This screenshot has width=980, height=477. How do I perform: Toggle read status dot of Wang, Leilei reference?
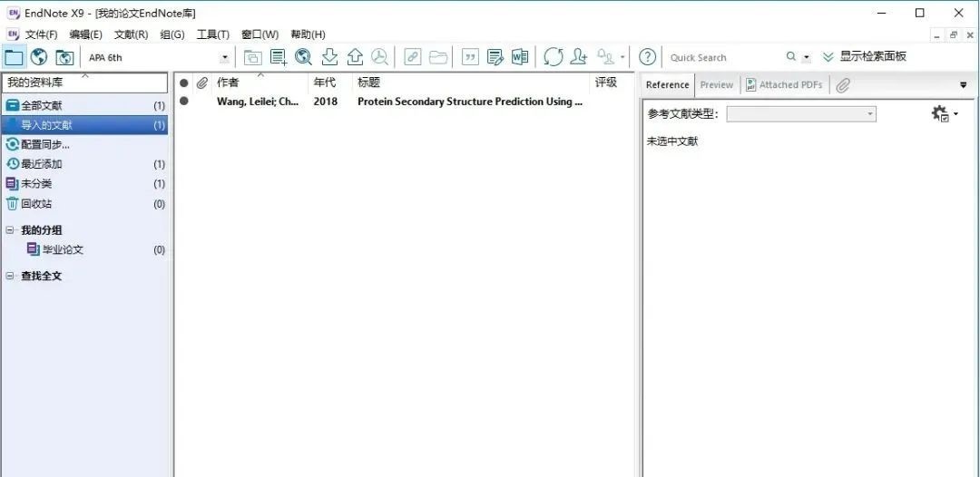coord(183,101)
